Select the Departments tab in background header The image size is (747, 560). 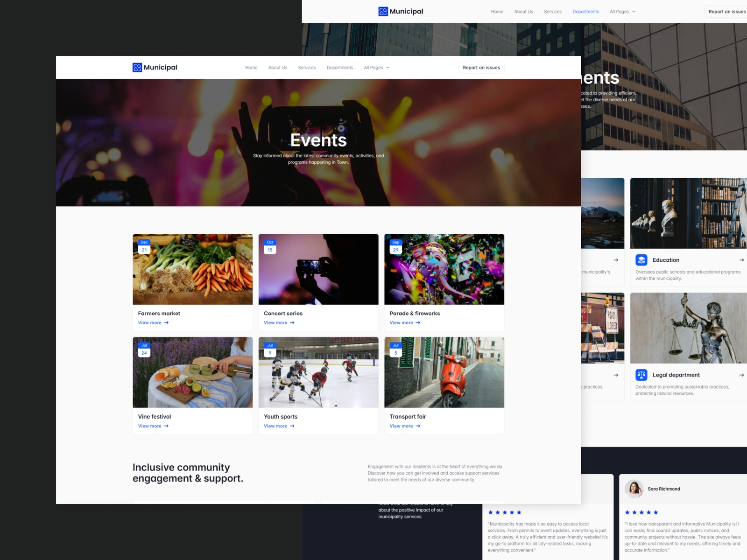[585, 12]
